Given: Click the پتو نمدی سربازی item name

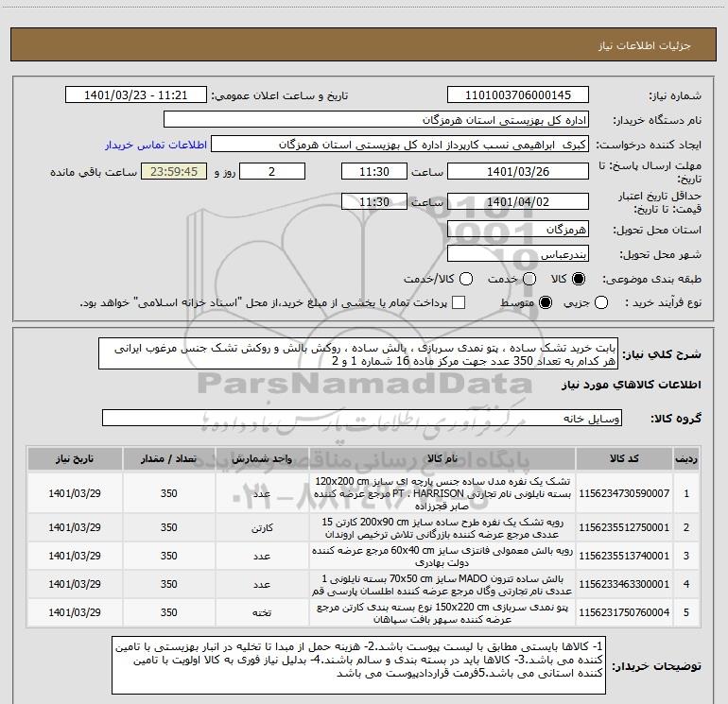Looking at the screenshot, I should click(x=442, y=612).
